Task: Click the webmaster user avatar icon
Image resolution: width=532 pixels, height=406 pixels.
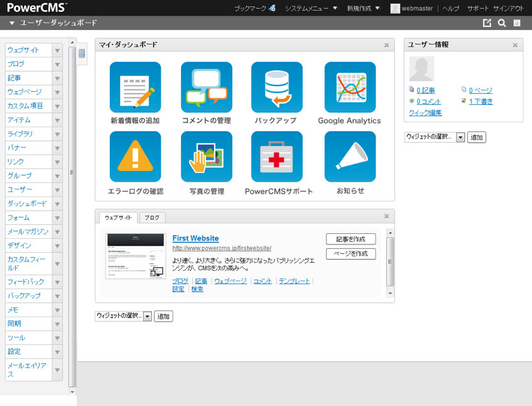Action: 395,8
